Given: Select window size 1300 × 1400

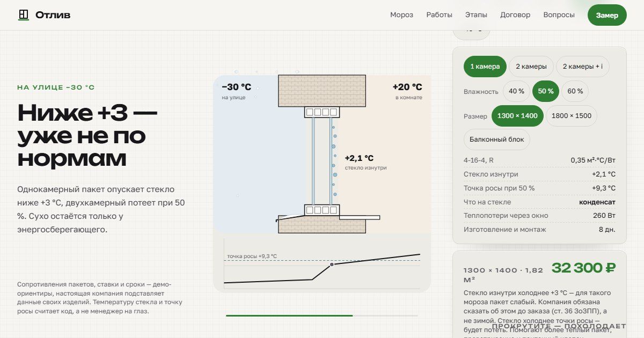Looking at the screenshot, I should 517,116.
